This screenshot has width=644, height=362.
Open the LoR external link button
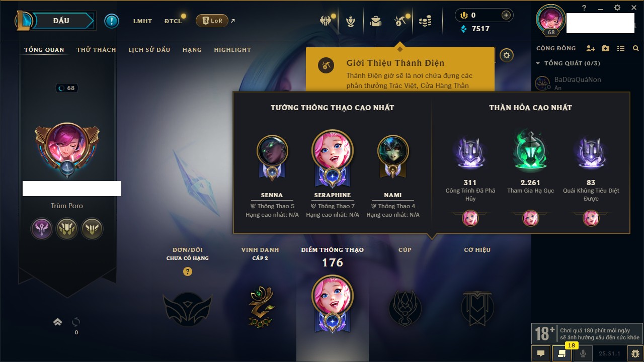(212, 21)
